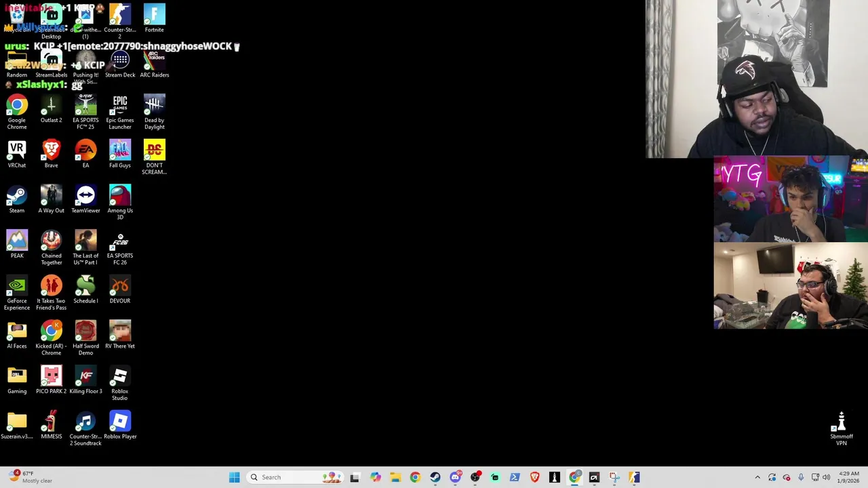Open the Epic Games Launcher icon
868x488 pixels.
click(x=120, y=112)
